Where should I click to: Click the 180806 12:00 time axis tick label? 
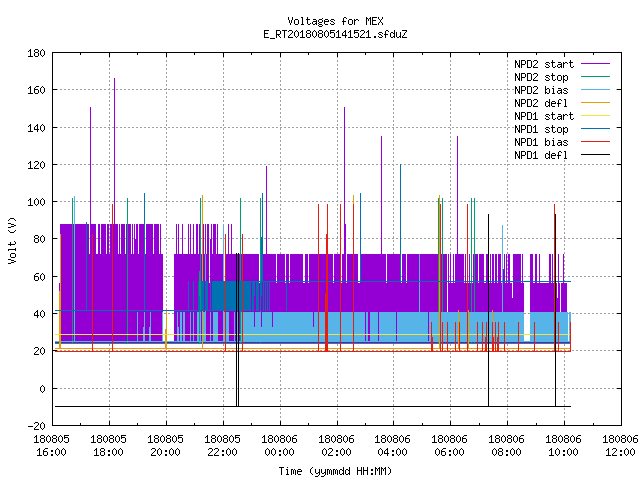(620, 446)
